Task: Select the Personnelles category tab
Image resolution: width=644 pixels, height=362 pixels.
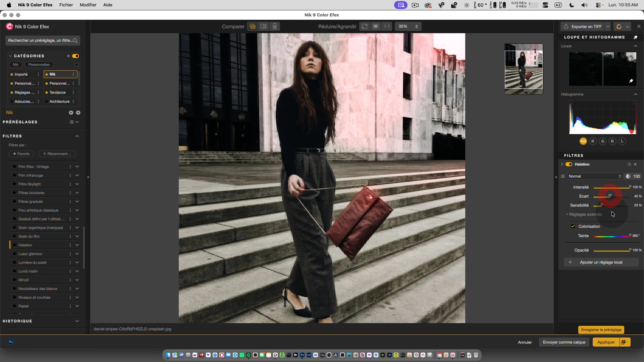Action: pyautogui.click(x=39, y=65)
